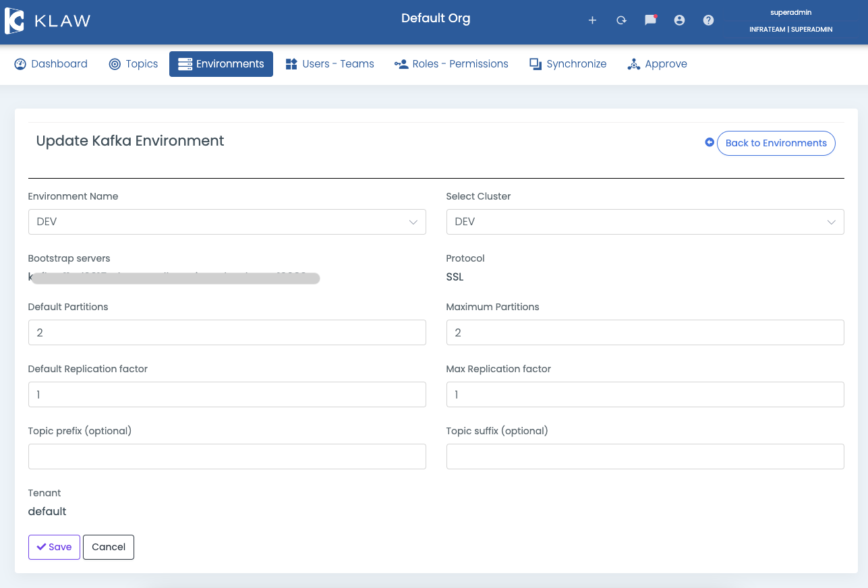The width and height of the screenshot is (868, 588).
Task: Click the Topic prefix input field
Action: pos(227,457)
